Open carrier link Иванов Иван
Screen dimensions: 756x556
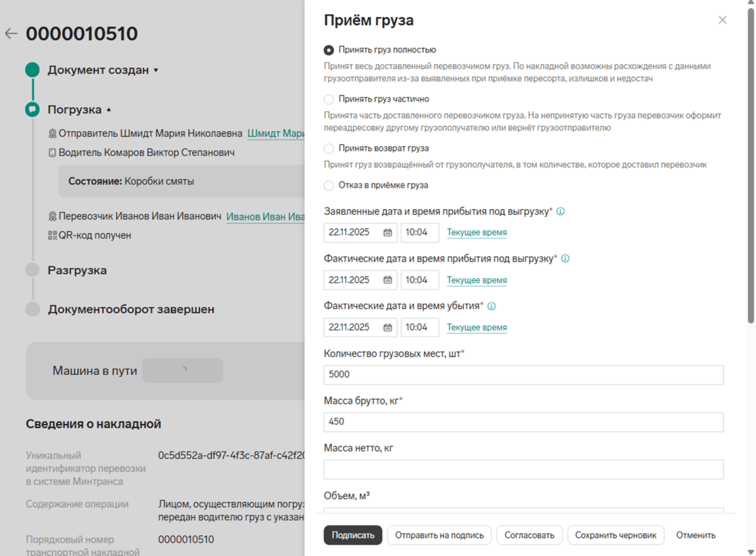(265, 217)
